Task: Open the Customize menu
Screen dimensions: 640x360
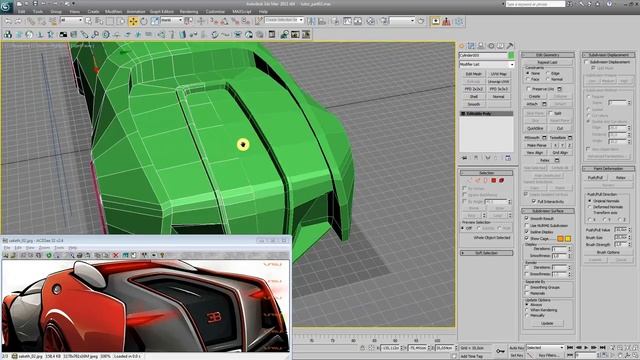Action: click(x=215, y=11)
